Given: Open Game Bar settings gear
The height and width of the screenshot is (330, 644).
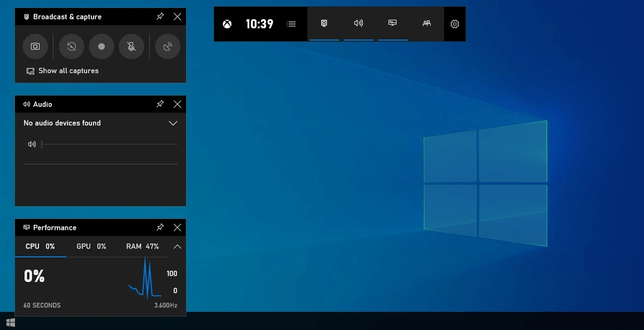Looking at the screenshot, I should click(455, 24).
